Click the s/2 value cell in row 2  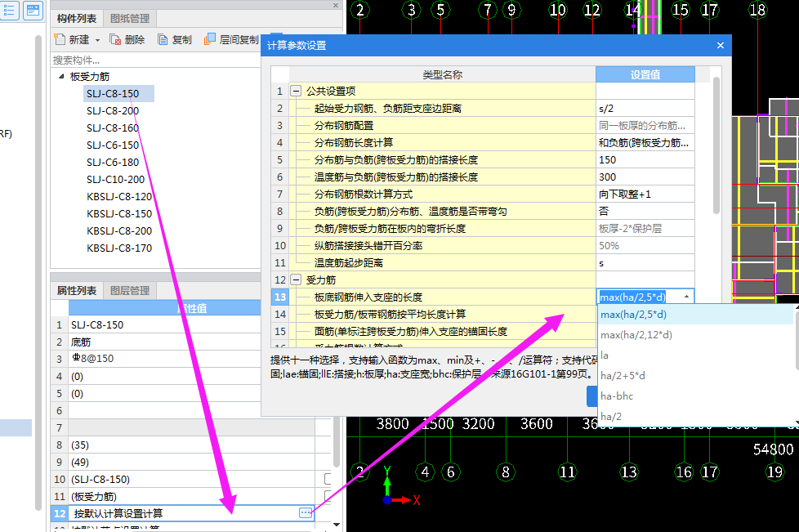coord(645,109)
